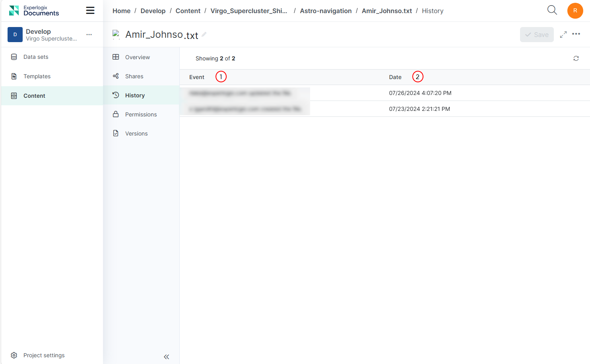The image size is (590, 364).
Task: Click the Astro-navigation breadcrumb link
Action: (326, 11)
